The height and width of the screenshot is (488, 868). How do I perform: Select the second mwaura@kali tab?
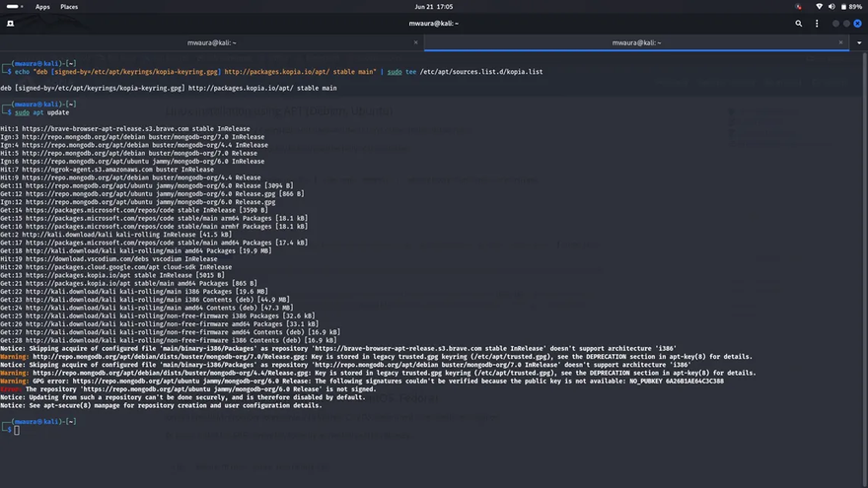point(636,42)
